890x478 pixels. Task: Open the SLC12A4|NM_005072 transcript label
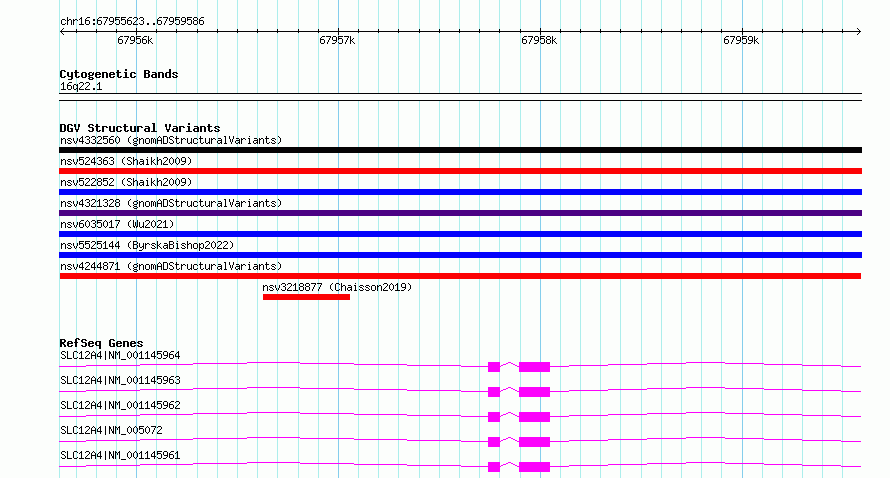[111, 430]
